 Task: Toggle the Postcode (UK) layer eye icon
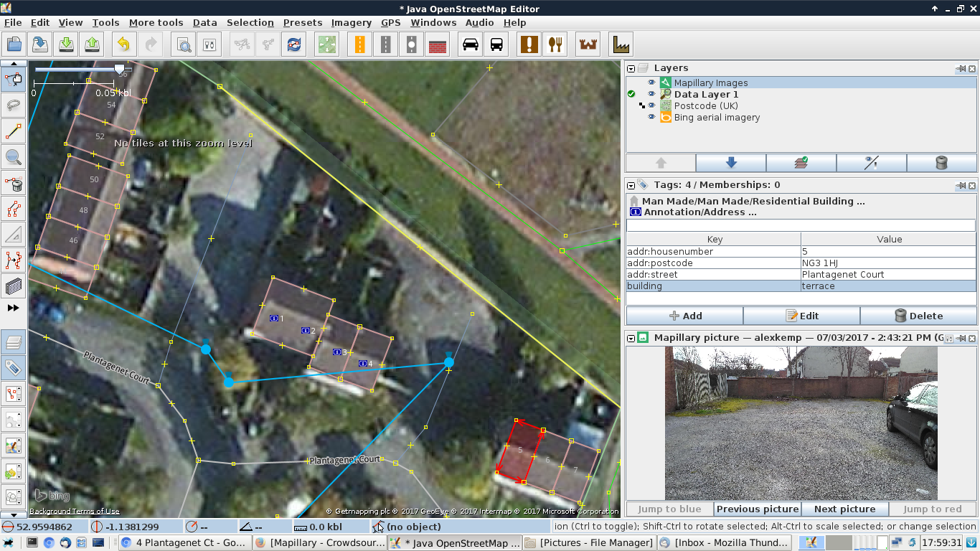point(651,106)
